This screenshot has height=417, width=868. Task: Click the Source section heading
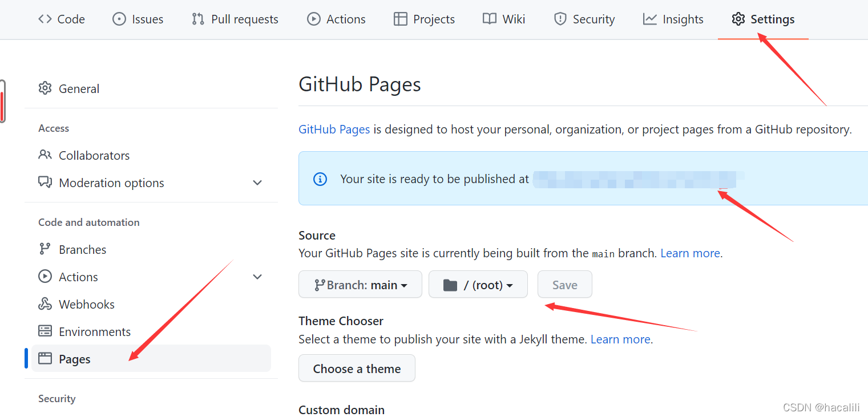click(317, 235)
